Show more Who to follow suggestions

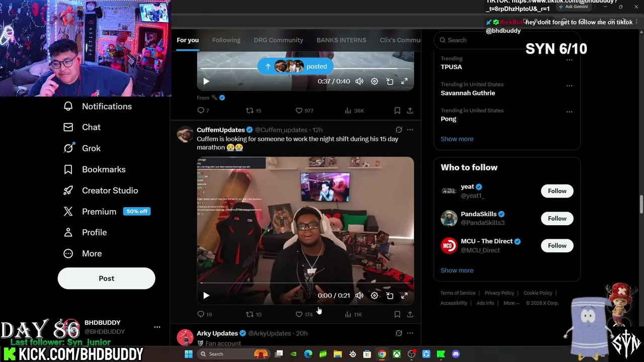(457, 270)
